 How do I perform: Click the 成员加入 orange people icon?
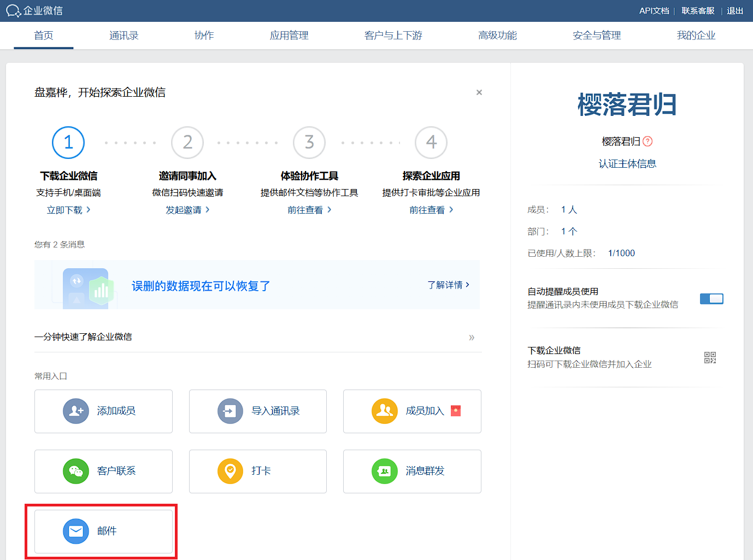[x=385, y=411]
